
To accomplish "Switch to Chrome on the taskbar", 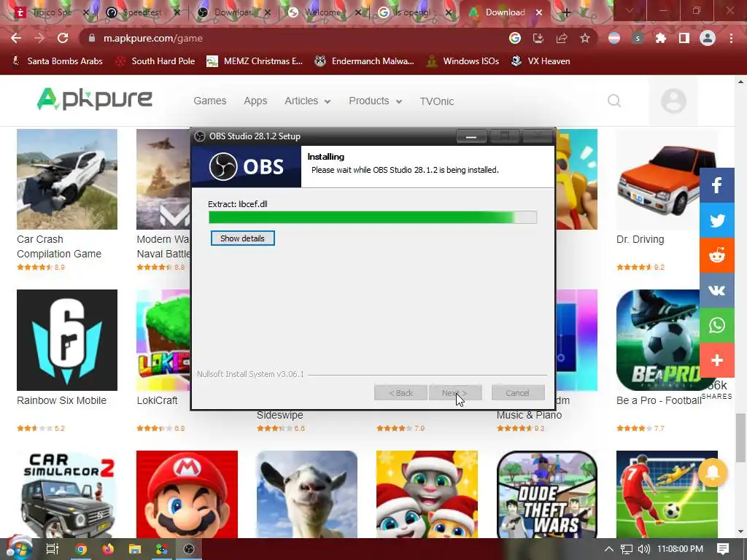I will (81, 549).
